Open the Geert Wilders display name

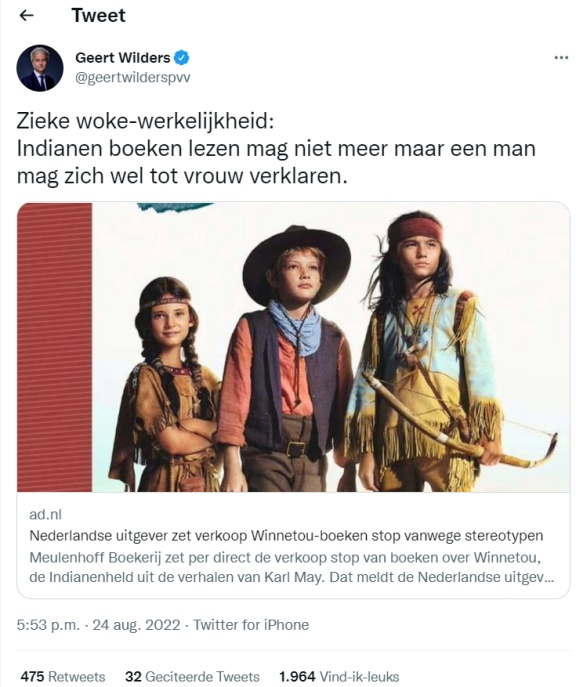click(123, 57)
